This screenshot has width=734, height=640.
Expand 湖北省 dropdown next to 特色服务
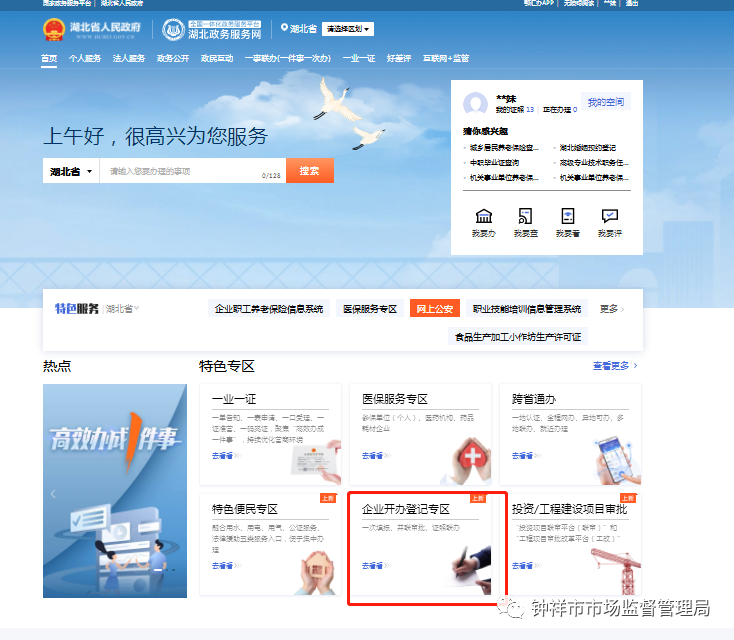point(122,309)
